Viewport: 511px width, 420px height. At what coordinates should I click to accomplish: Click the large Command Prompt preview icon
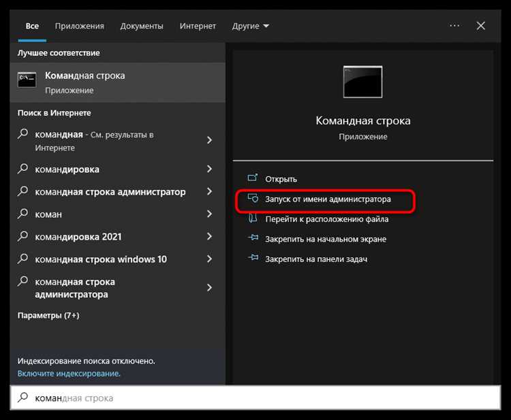[362, 82]
